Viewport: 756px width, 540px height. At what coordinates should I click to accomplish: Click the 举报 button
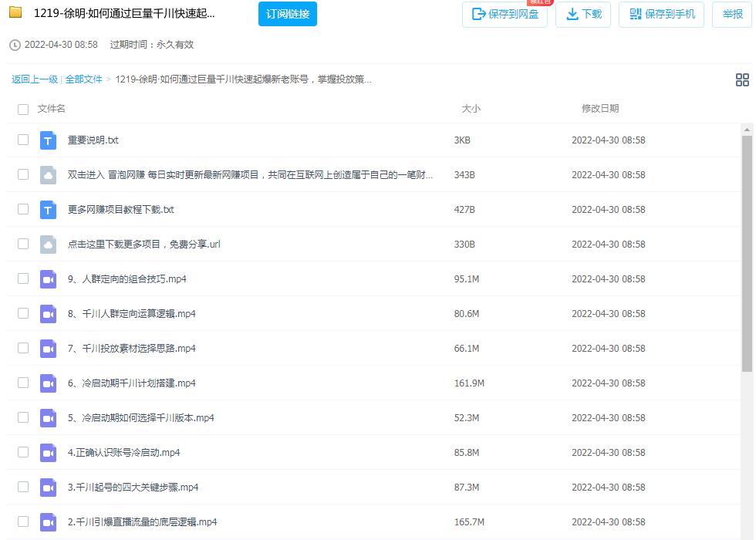point(732,15)
